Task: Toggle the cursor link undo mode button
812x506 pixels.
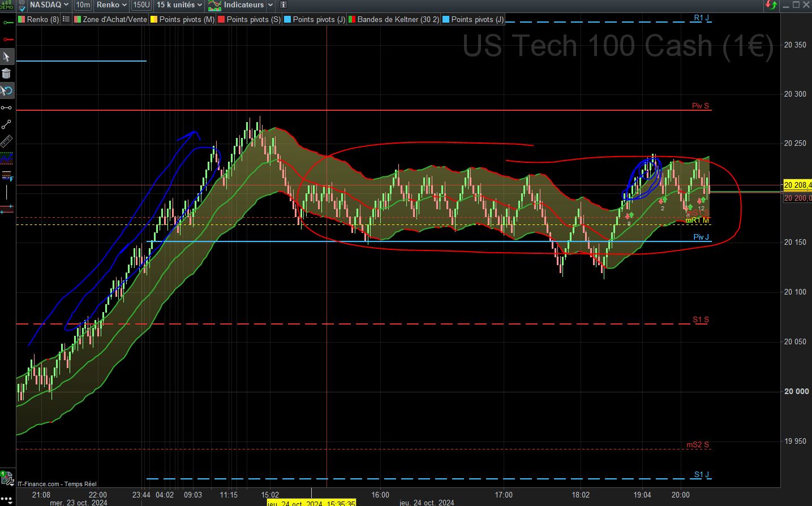Action: 7,90
